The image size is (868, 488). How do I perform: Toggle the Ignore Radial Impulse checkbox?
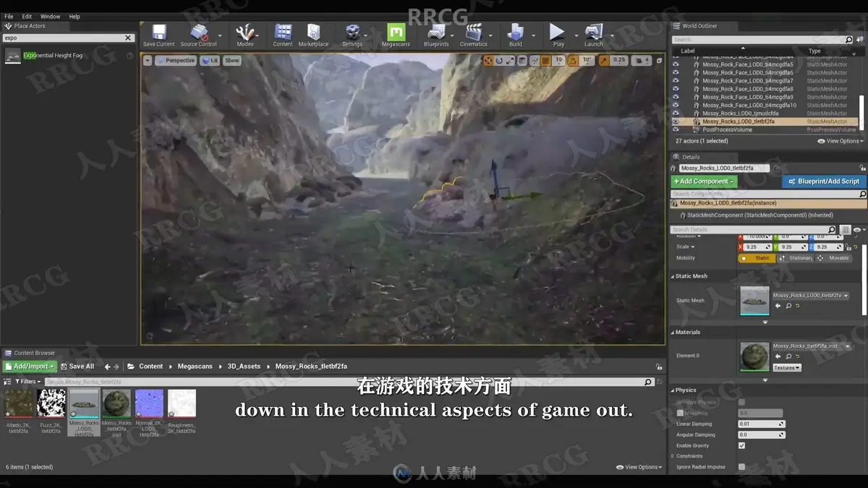coord(741,467)
